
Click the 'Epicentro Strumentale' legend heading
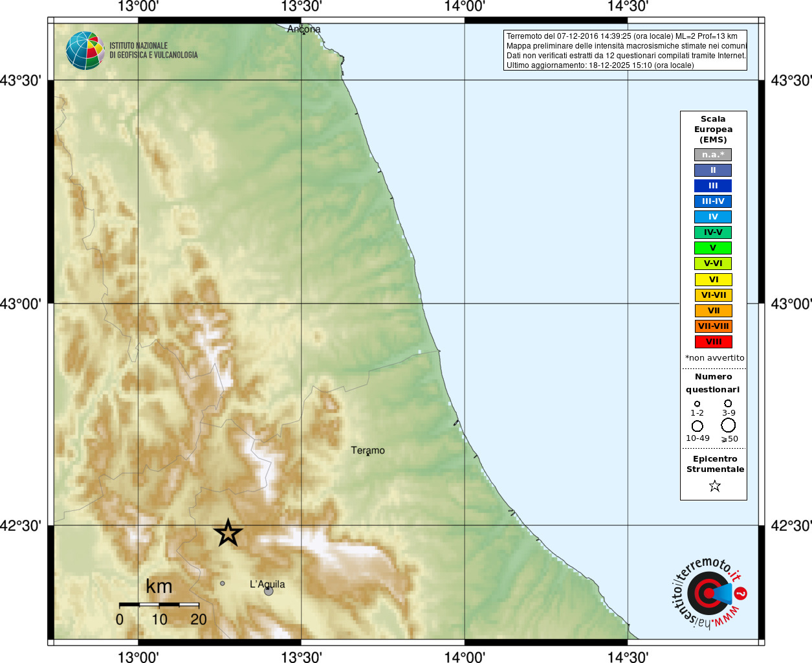[x=715, y=464]
